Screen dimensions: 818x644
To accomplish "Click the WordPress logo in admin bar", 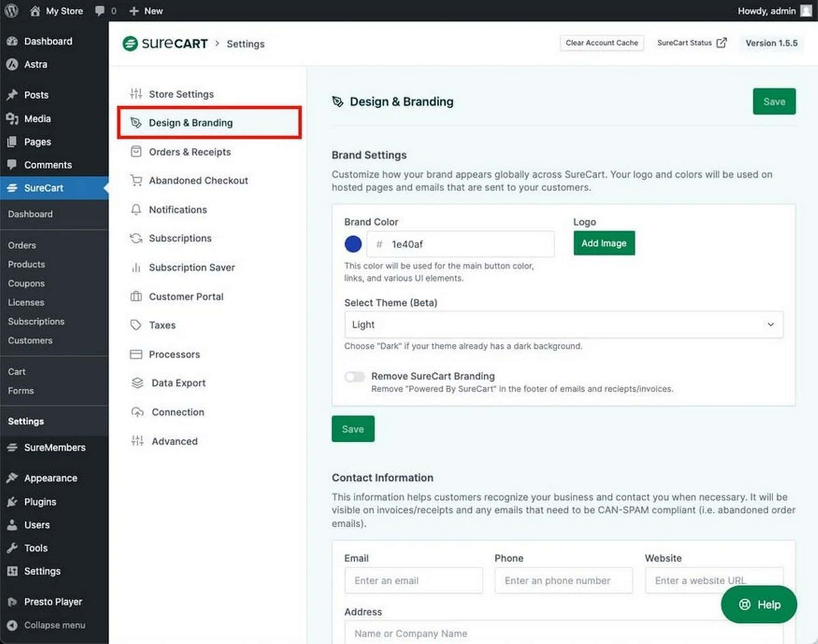I will point(12,10).
